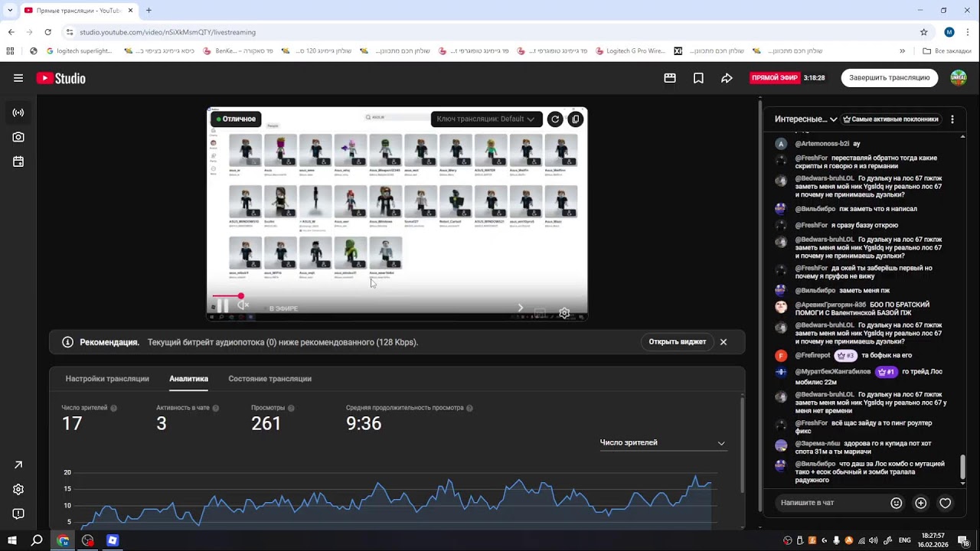Click the bookmark marker icon in header

click(698, 78)
